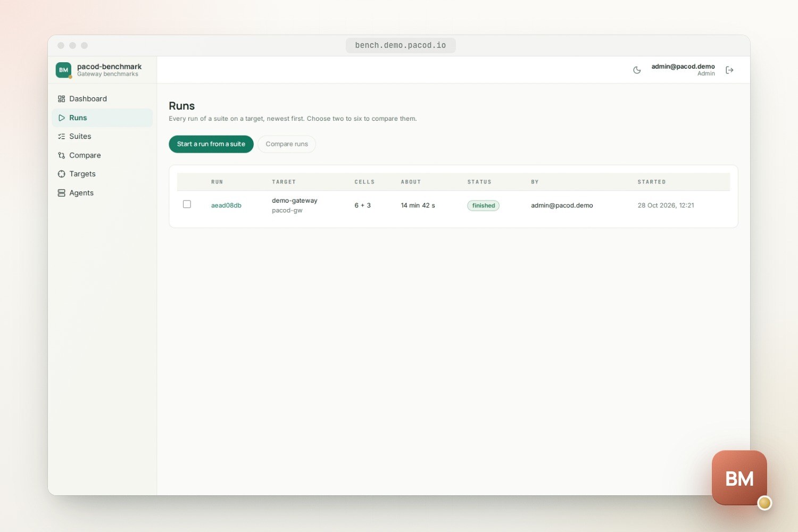Click the 'Every run of a suite' description
The height and width of the screenshot is (532, 798).
coord(293,119)
